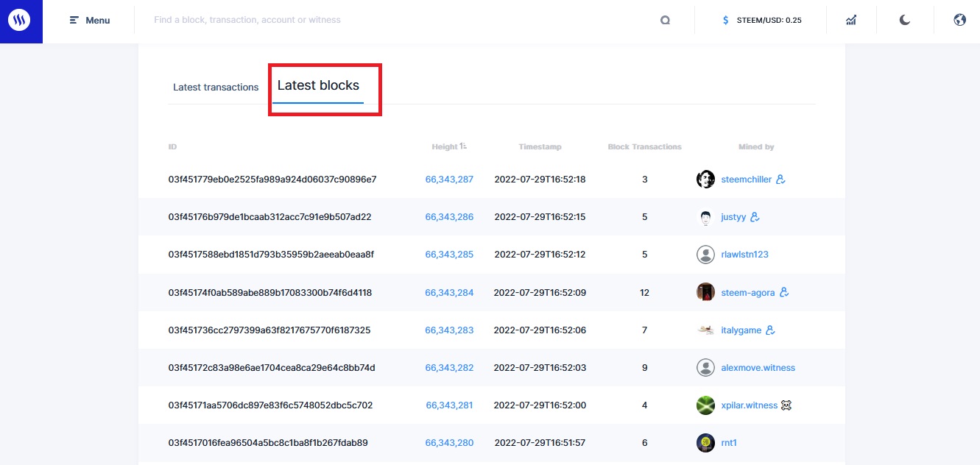
Task: Select block ID 03f4517016fea96504a5bc8c1ba8f1b267fdab89
Action: (x=268, y=443)
